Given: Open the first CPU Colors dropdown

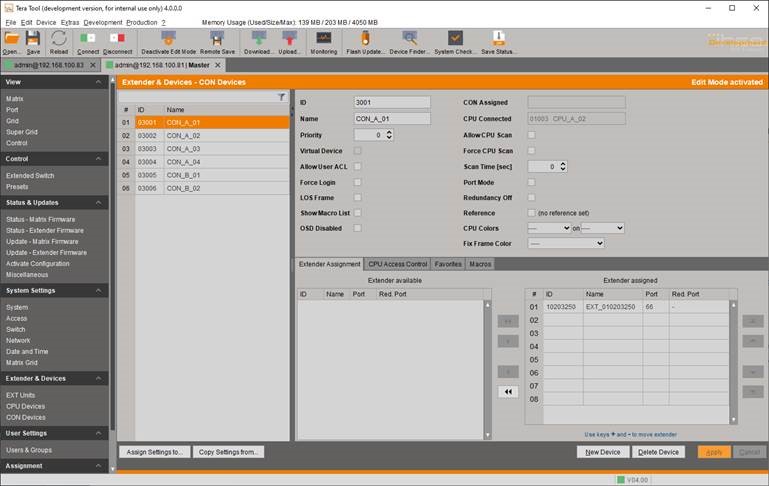Looking at the screenshot, I should (549, 228).
